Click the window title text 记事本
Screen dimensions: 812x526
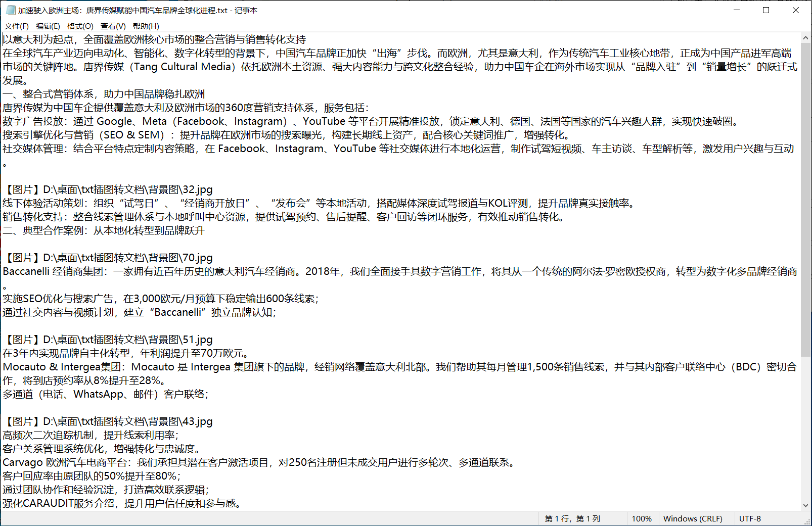click(x=246, y=10)
